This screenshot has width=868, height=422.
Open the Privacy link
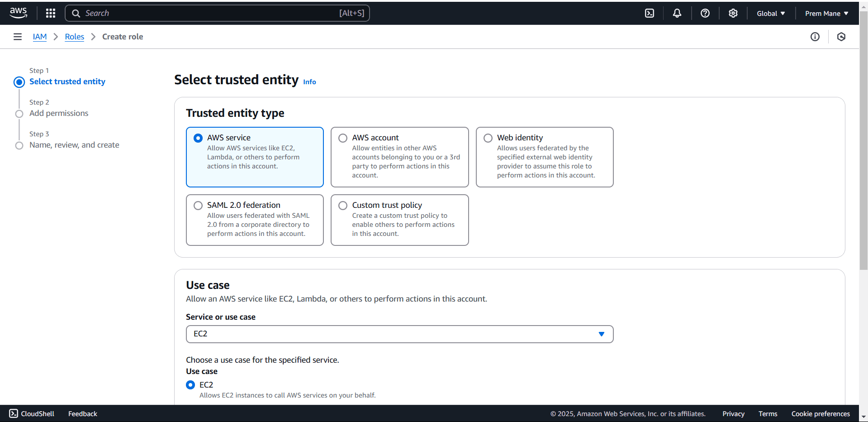(733, 413)
